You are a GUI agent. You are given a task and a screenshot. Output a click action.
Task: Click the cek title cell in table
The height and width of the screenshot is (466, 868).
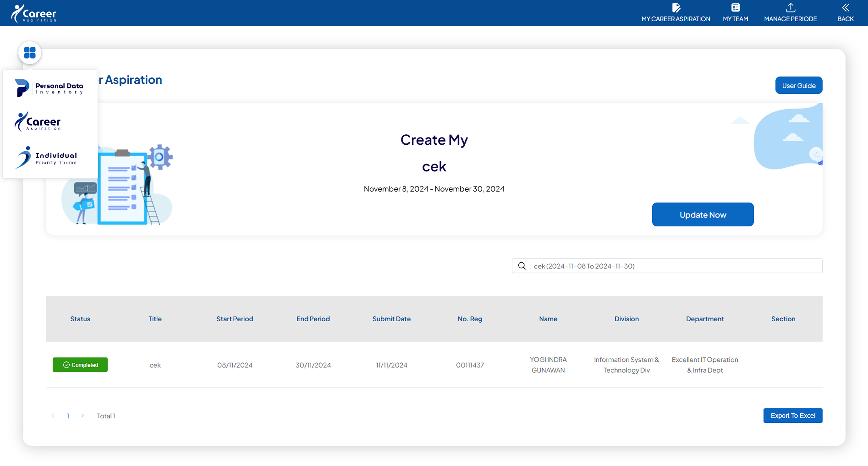coord(155,365)
